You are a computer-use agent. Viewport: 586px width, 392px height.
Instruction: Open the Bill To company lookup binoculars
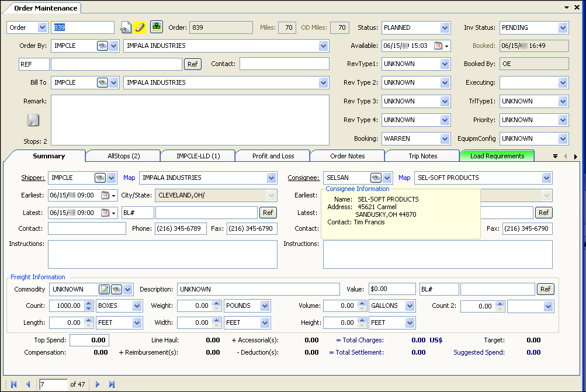pyautogui.click(x=102, y=83)
